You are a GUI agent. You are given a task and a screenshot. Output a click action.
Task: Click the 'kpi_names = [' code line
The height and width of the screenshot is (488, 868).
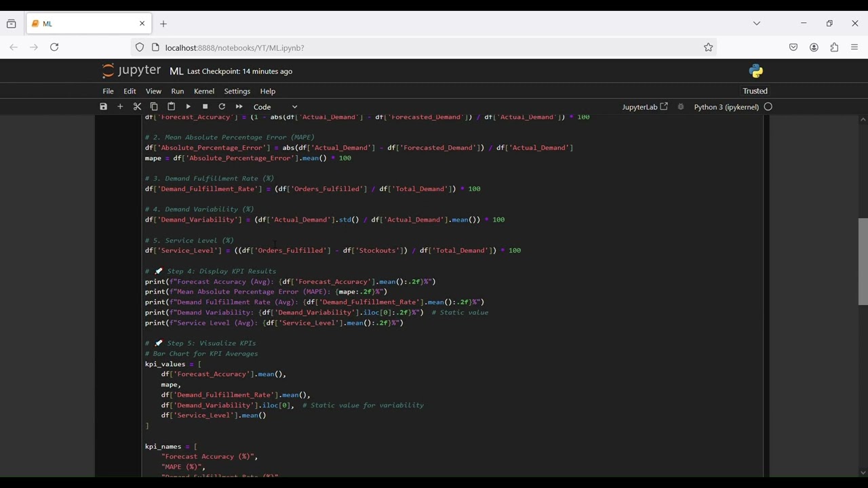[x=171, y=447]
